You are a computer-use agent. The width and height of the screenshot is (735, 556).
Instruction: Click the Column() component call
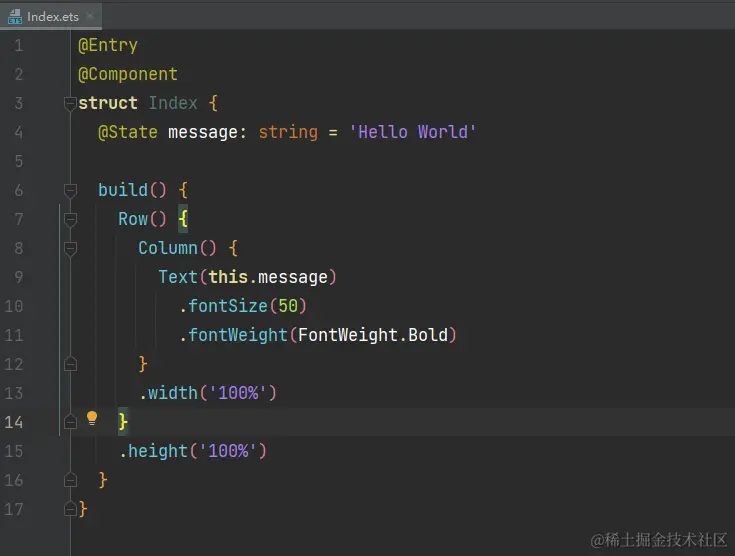tap(177, 248)
